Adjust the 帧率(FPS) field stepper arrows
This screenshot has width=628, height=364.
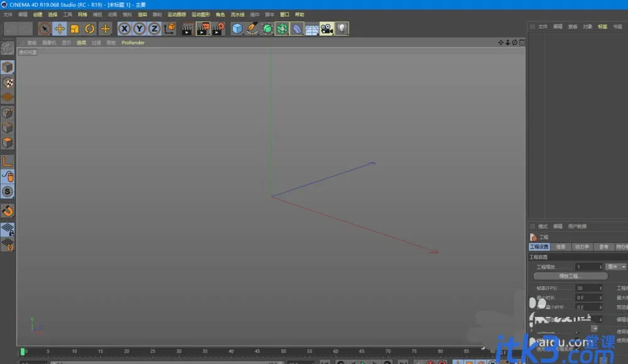coord(600,288)
